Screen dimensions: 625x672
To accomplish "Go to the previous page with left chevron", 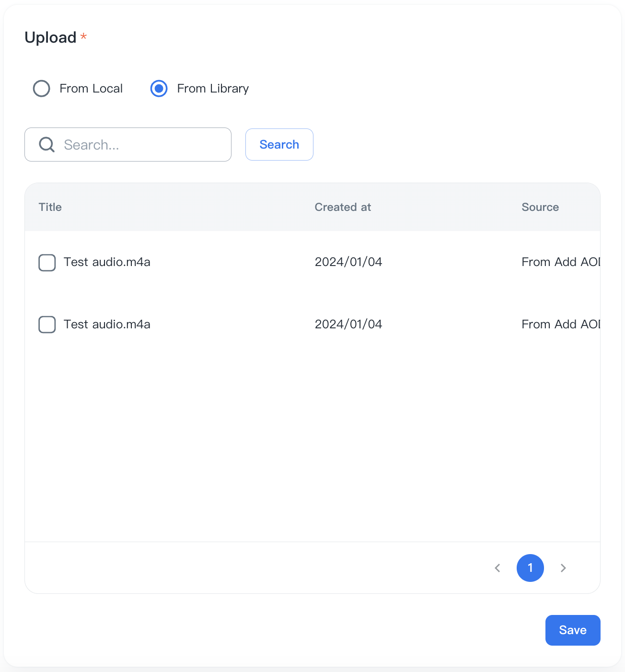I will click(x=498, y=568).
